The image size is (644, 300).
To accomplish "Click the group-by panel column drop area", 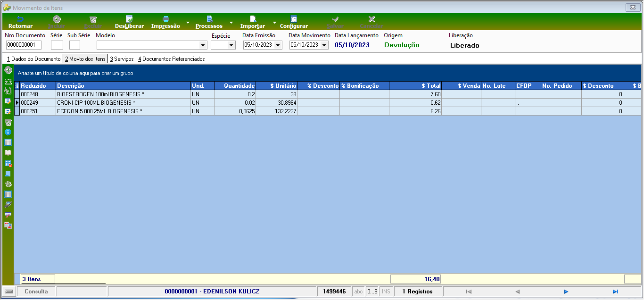I will (x=328, y=73).
